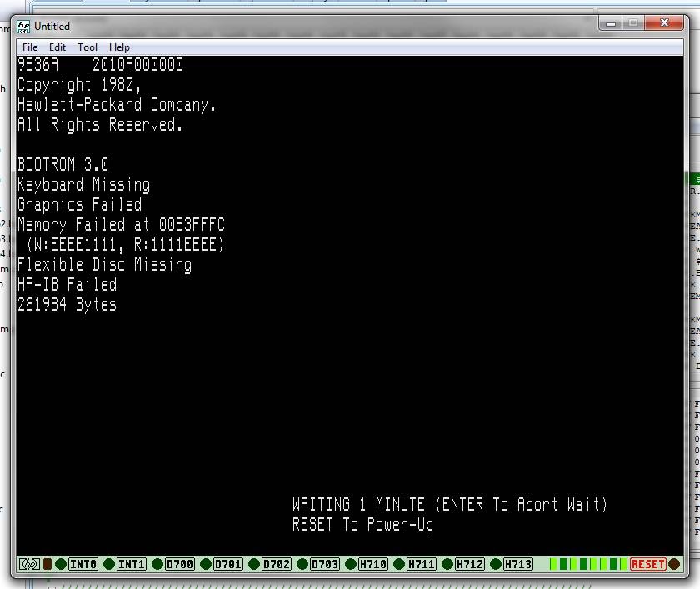
Task: Click the D700 disk label
Action: [180, 564]
